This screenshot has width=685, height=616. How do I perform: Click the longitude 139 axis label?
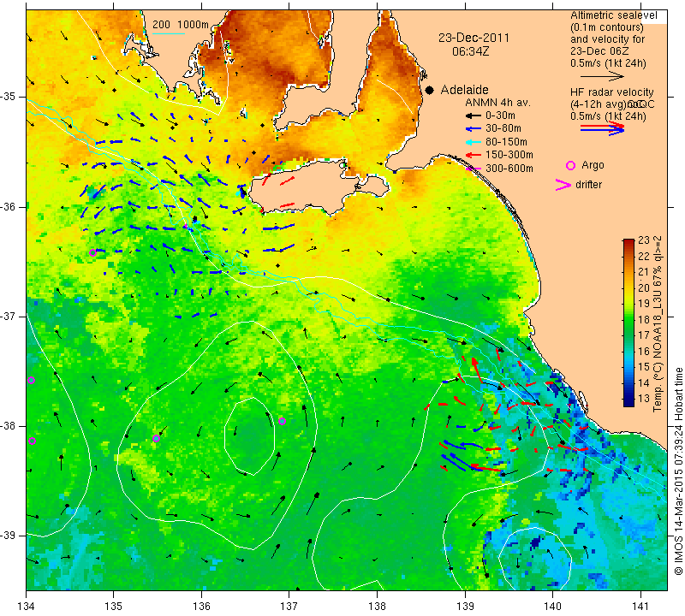pyautogui.click(x=465, y=607)
